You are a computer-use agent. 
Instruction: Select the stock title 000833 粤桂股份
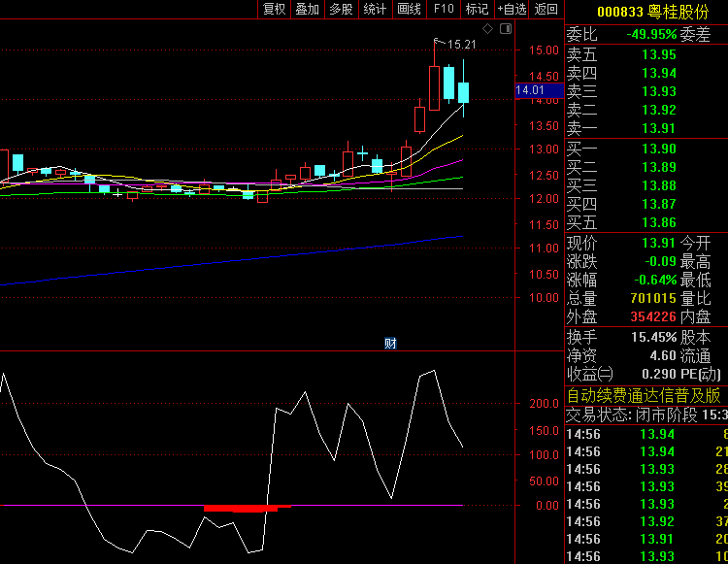point(653,12)
